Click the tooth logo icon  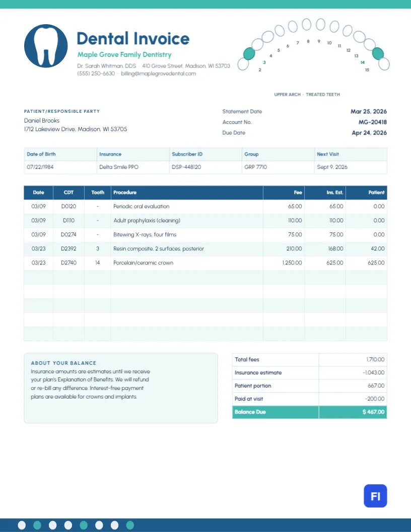point(46,46)
